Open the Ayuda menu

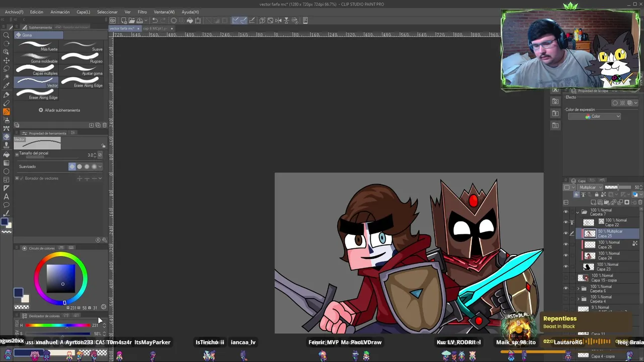click(190, 12)
